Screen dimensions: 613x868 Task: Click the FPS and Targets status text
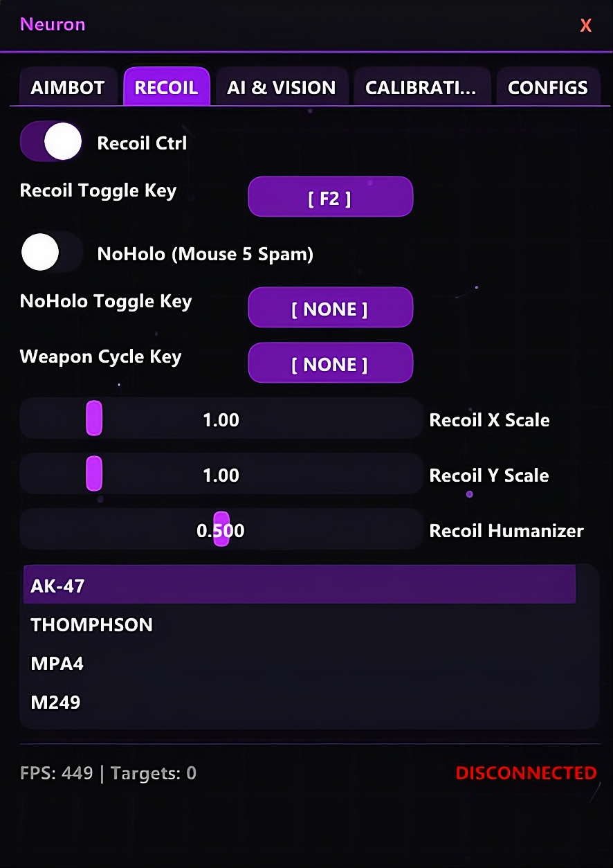pos(108,772)
